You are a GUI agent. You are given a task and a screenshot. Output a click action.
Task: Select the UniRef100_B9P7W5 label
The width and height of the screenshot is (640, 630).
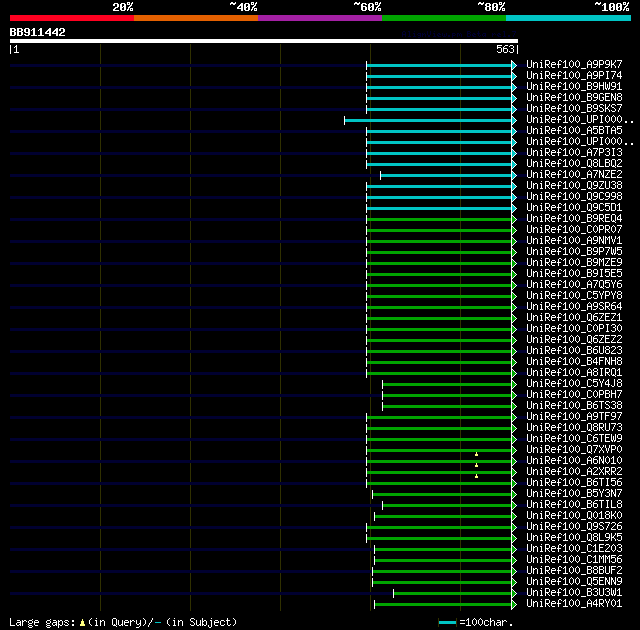tap(574, 252)
